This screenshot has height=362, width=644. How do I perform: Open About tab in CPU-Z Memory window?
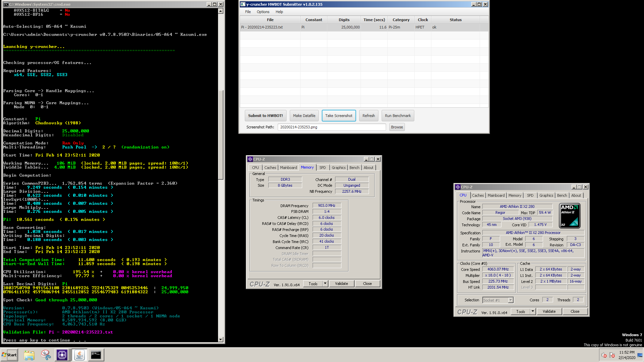point(368,168)
